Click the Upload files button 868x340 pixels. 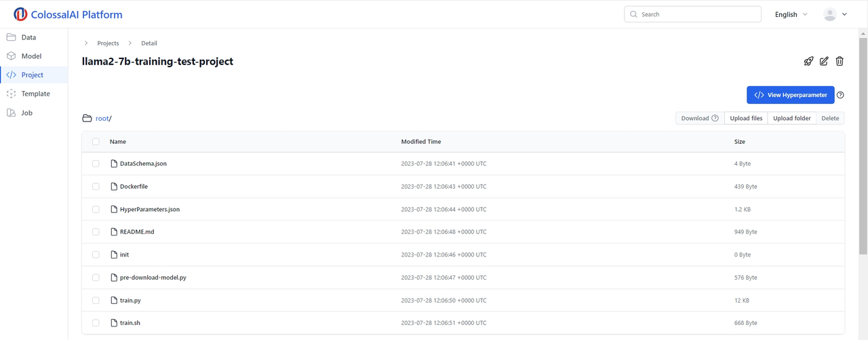click(746, 118)
